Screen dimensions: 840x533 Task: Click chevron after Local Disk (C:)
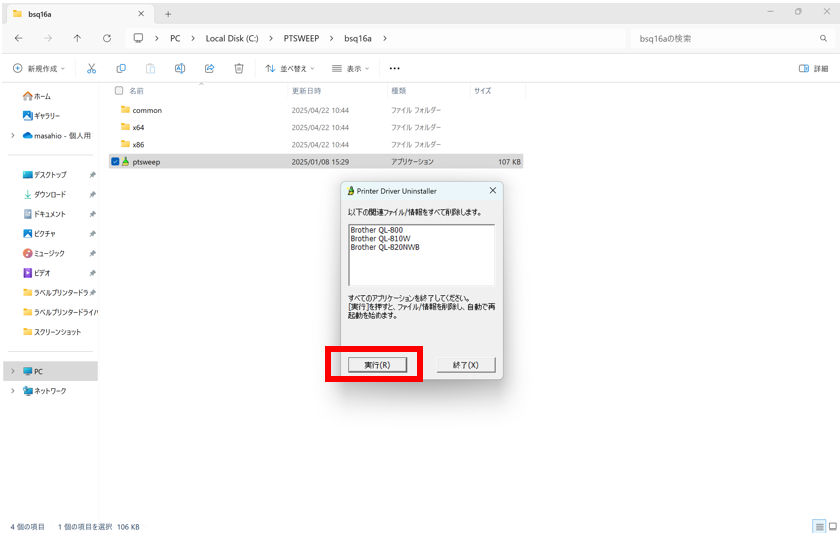(271, 39)
